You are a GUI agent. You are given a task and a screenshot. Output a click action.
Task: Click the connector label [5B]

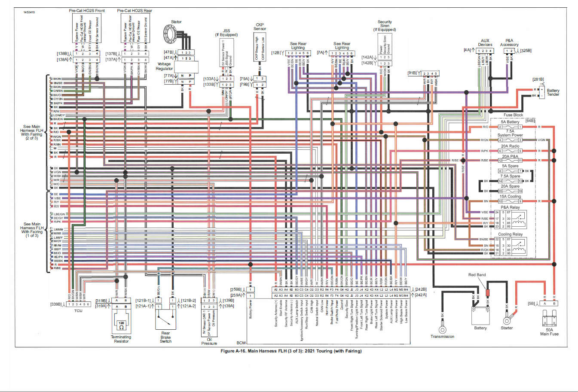tap(531, 304)
